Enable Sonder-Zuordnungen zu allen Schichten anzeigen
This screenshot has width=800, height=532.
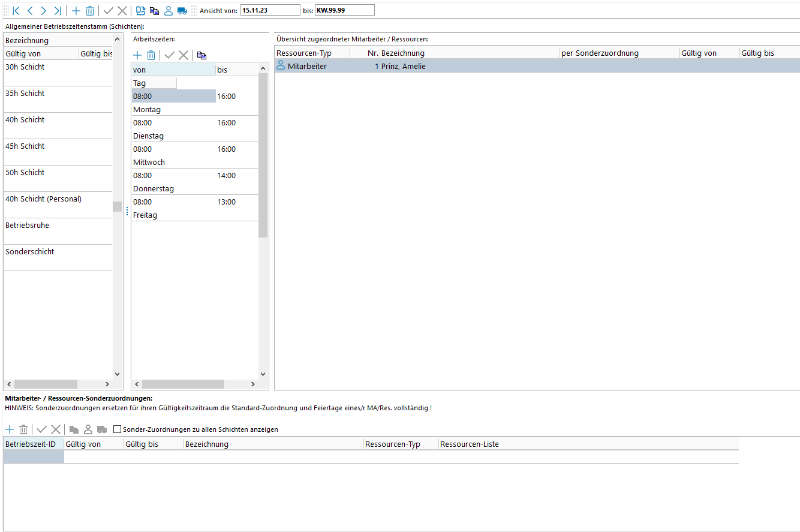coord(118,429)
